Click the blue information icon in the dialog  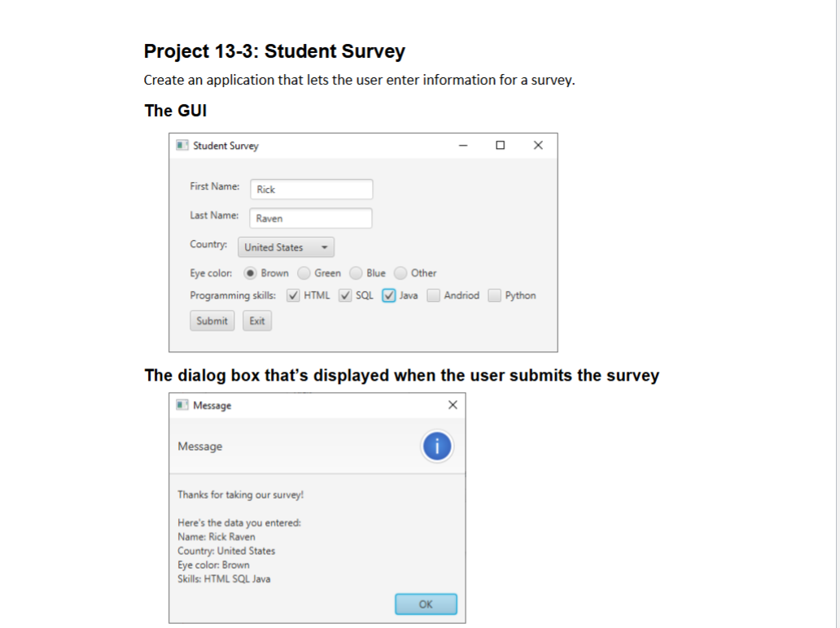(x=437, y=446)
